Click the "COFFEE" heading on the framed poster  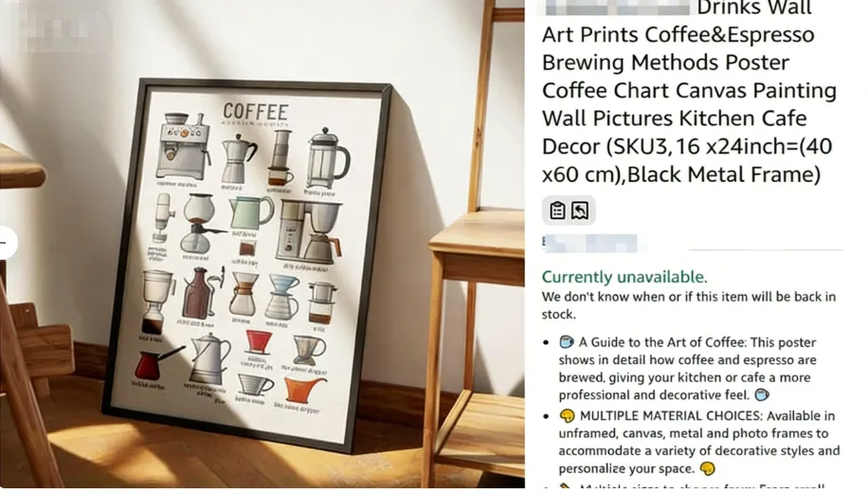point(255,113)
